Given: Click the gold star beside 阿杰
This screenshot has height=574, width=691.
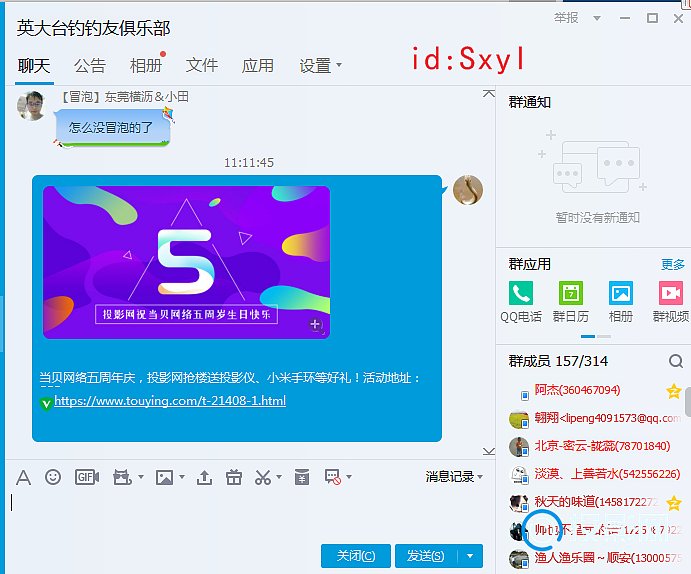Looking at the screenshot, I should point(673,391).
